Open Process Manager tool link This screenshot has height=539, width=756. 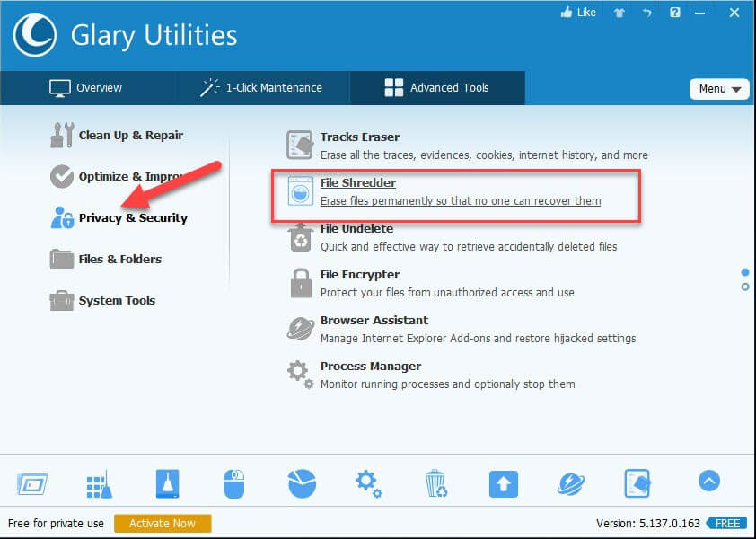370,367
